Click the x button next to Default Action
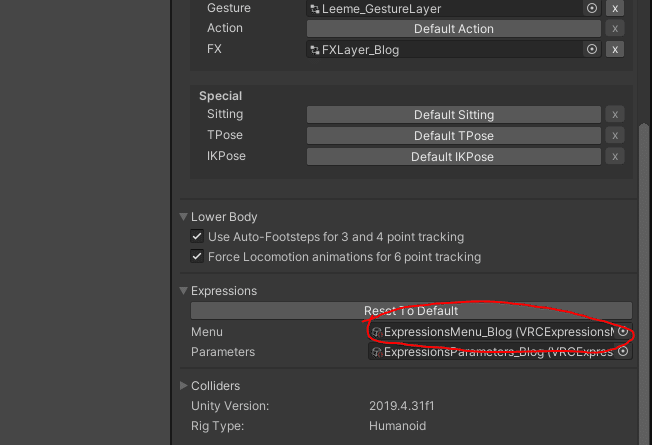The image size is (652, 445). click(615, 29)
